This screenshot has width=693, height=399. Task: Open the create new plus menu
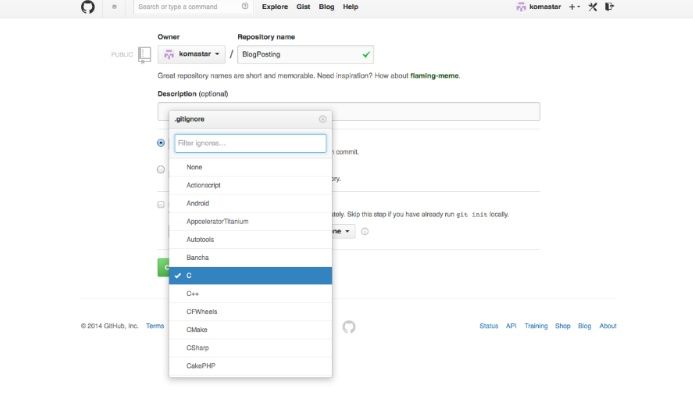(x=574, y=7)
